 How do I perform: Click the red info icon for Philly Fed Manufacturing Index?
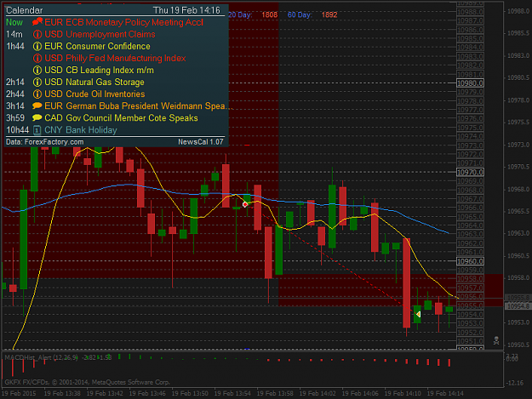[x=37, y=58]
